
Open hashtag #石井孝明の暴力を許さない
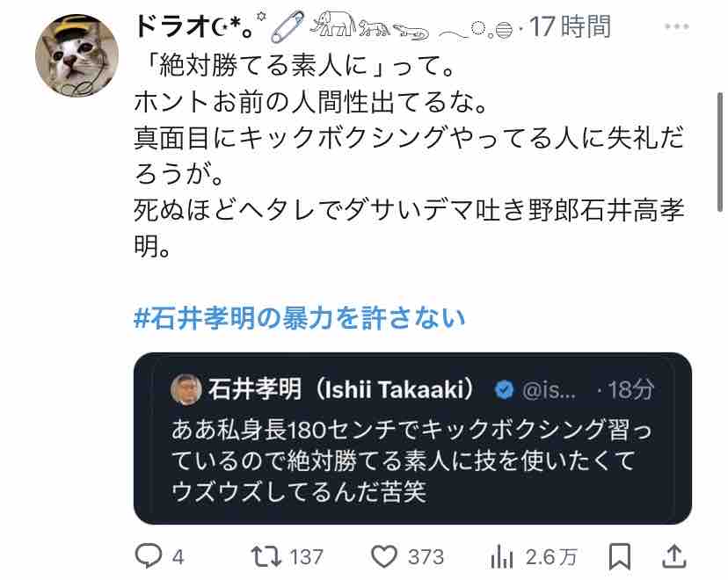(300, 318)
